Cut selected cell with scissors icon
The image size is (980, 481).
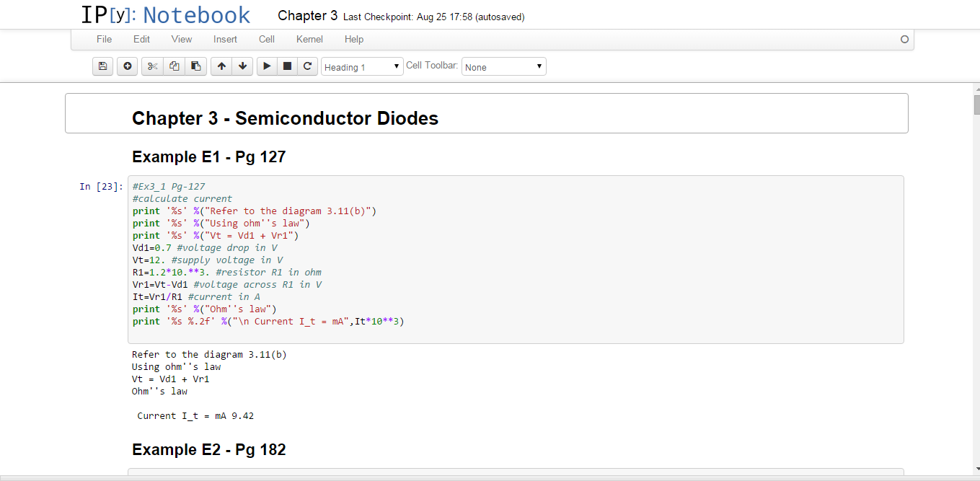click(x=152, y=66)
